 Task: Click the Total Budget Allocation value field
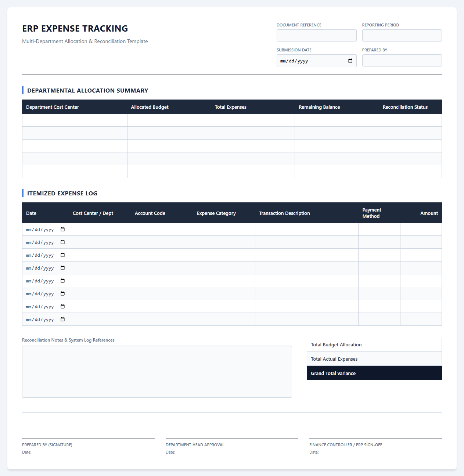(405, 344)
